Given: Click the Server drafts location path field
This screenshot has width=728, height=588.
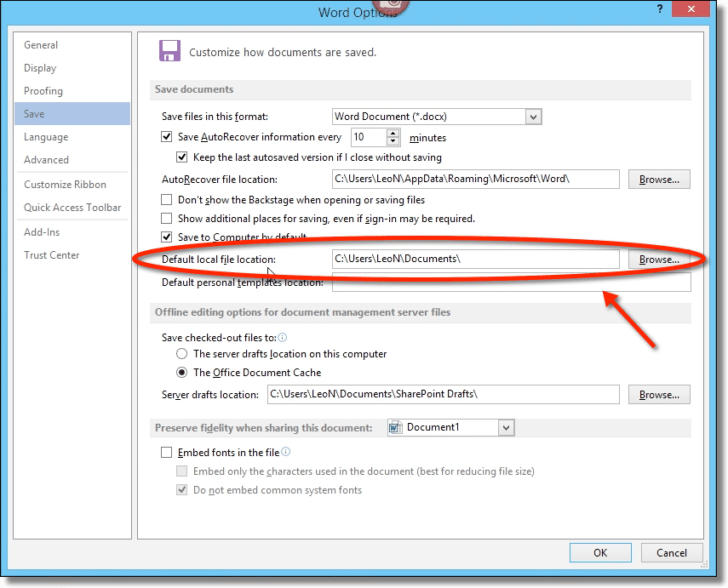Looking at the screenshot, I should [x=443, y=395].
